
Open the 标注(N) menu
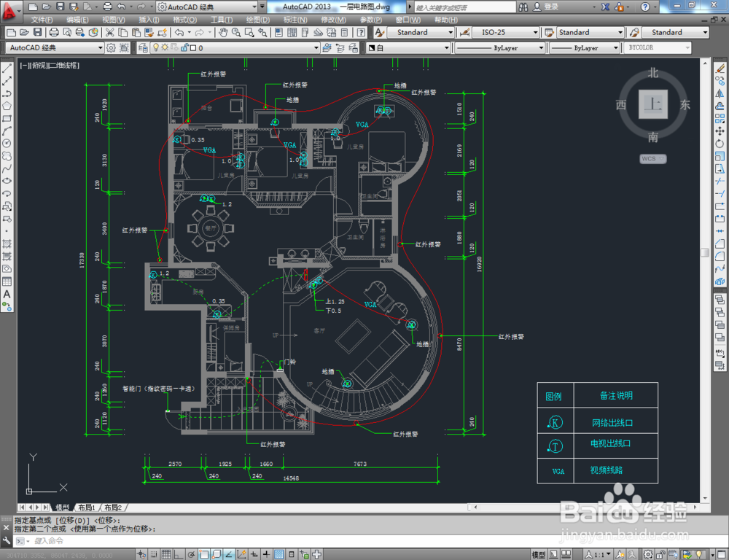click(295, 20)
